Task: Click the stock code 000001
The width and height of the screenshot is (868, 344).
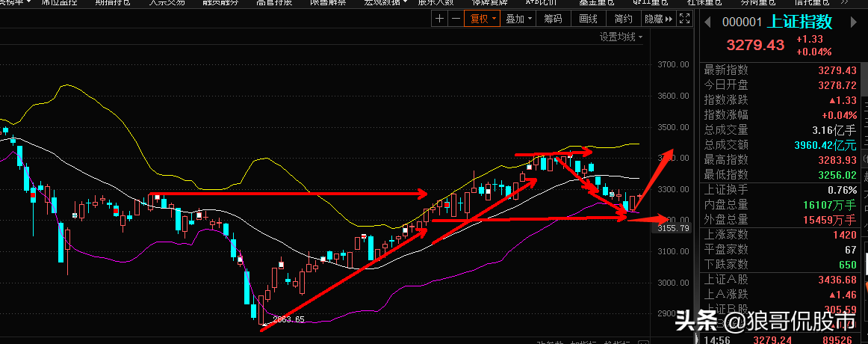Action: [x=743, y=22]
